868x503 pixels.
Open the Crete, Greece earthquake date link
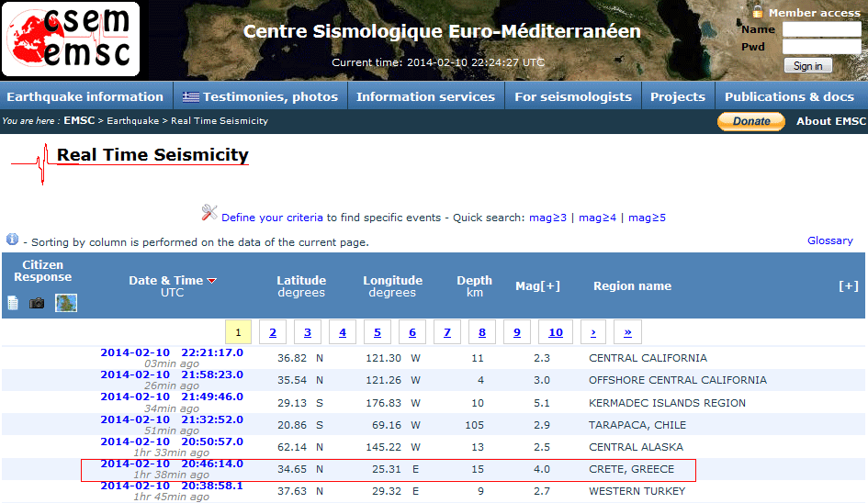[x=172, y=464]
